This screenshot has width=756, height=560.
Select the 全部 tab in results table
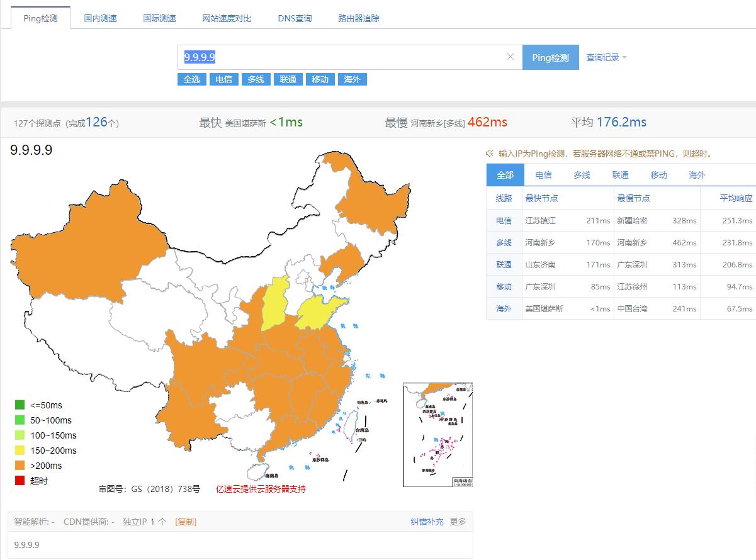(505, 175)
